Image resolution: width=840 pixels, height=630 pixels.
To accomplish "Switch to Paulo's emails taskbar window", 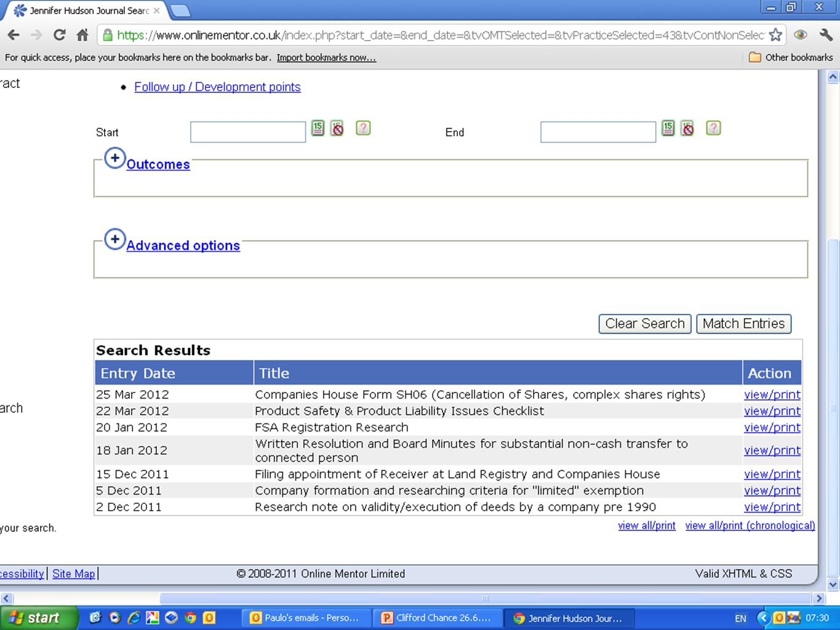I will click(x=306, y=618).
